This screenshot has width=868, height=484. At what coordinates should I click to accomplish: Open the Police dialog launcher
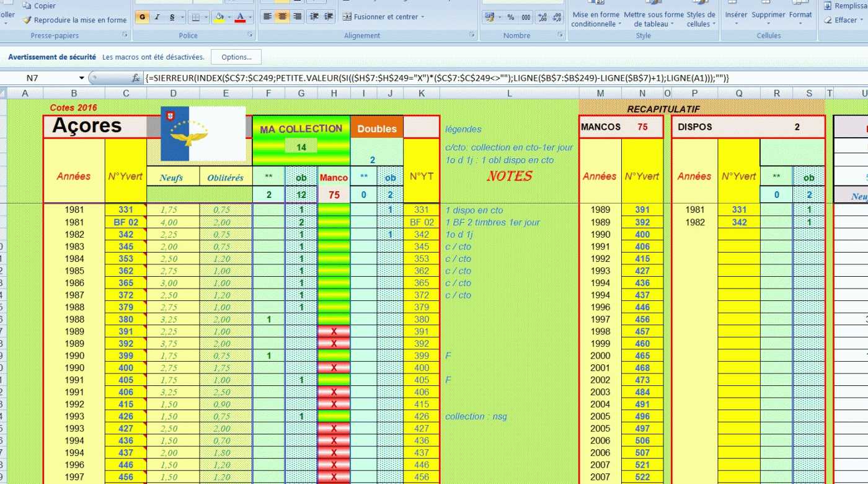[252, 35]
